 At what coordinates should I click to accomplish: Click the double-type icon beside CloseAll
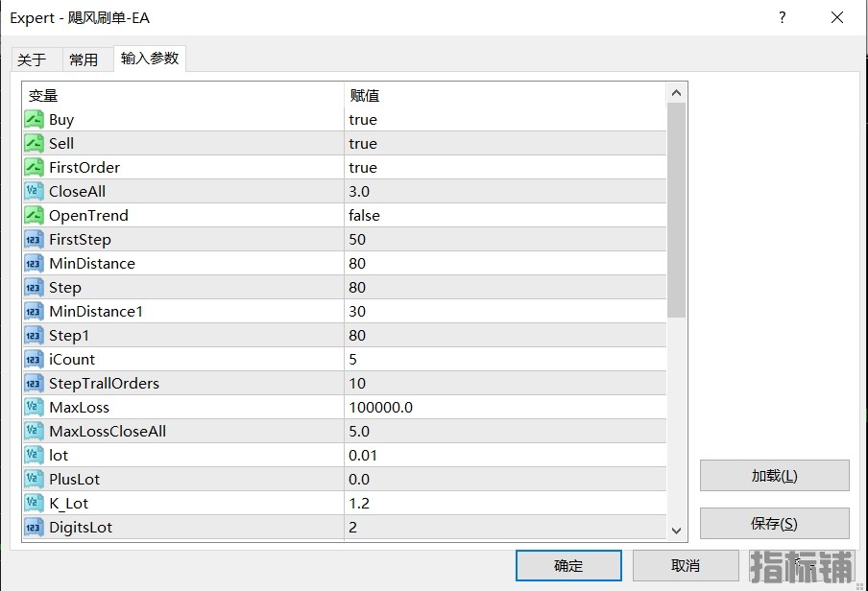click(x=34, y=192)
